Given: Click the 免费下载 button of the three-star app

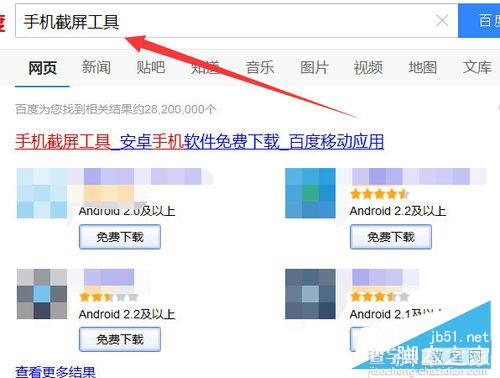Looking at the screenshot, I should click(120, 339).
